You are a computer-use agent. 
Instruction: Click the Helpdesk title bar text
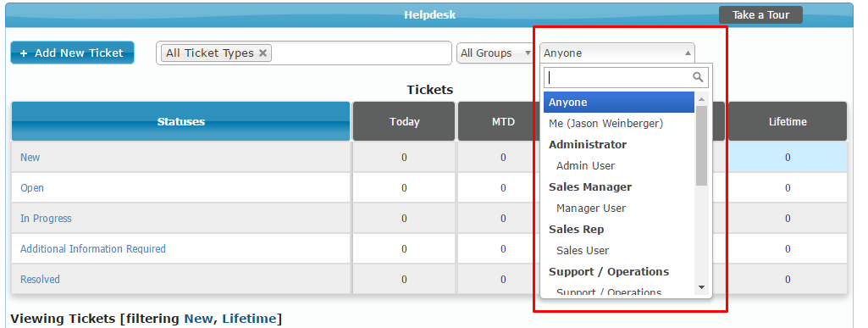pyautogui.click(x=429, y=15)
